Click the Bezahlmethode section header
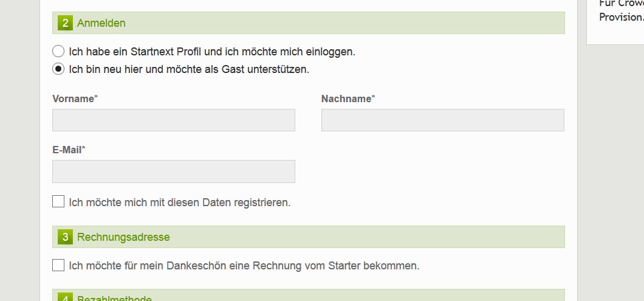 pyautogui.click(x=114, y=298)
